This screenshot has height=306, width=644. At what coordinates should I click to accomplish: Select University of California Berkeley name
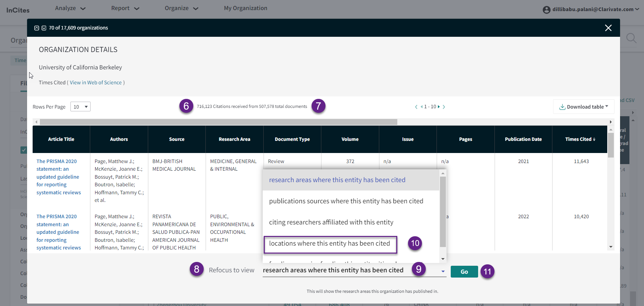point(80,67)
